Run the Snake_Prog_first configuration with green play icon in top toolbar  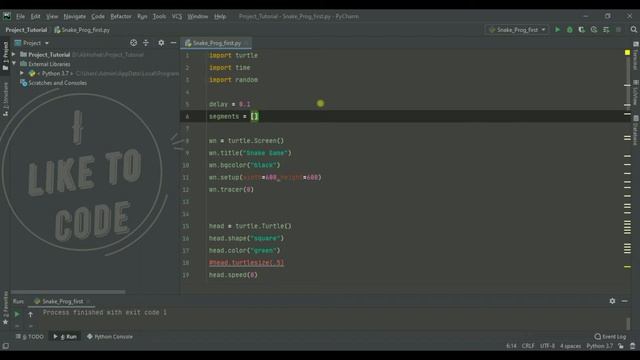[558, 30]
